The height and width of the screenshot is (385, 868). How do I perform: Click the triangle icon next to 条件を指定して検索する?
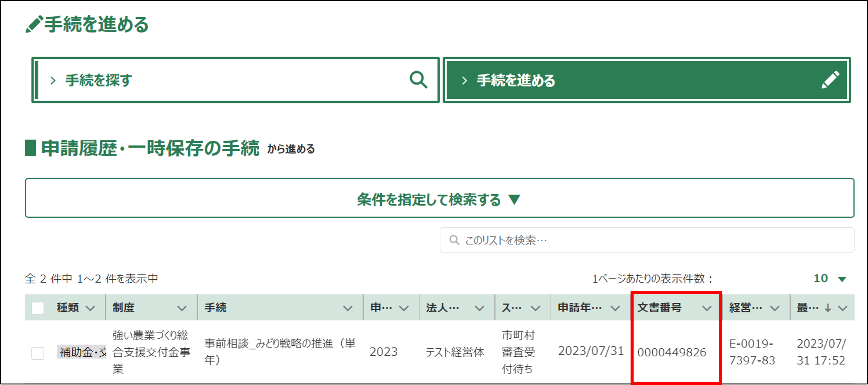click(515, 199)
